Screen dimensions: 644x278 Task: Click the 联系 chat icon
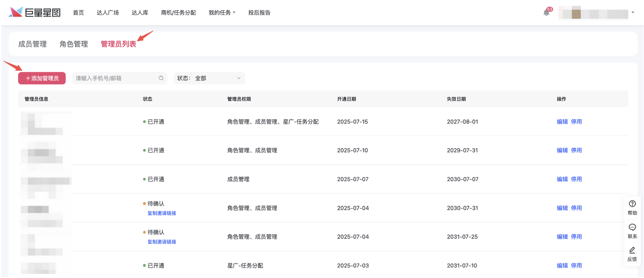coord(632,227)
